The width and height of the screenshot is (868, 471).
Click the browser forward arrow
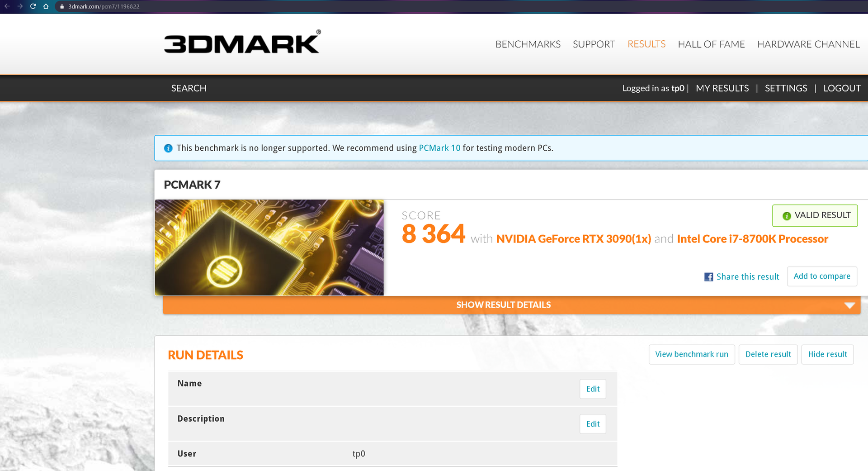(20, 6)
